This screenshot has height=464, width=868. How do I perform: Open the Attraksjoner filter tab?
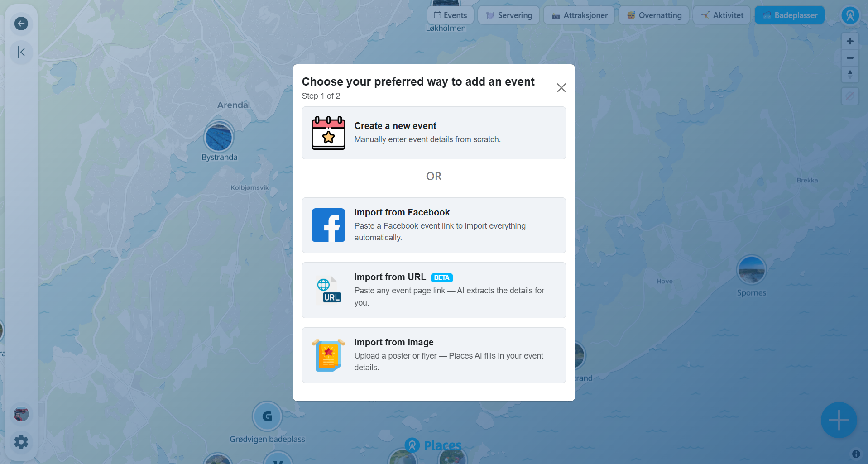(579, 15)
